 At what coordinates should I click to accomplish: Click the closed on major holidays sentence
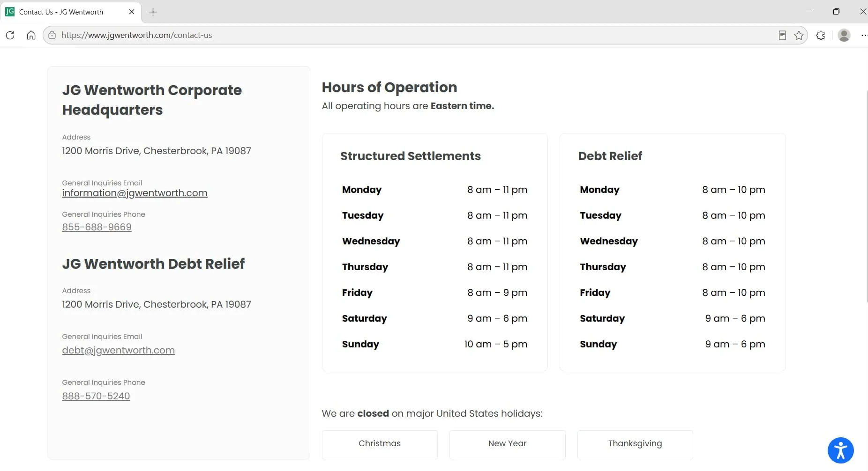coord(432,413)
